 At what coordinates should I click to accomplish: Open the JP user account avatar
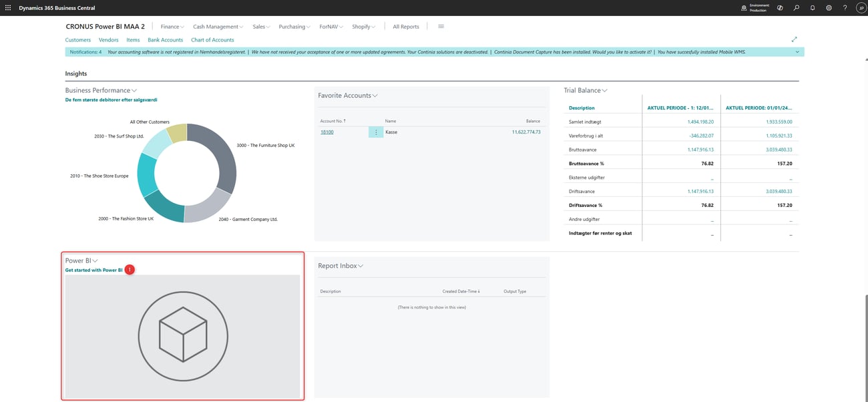point(861,8)
